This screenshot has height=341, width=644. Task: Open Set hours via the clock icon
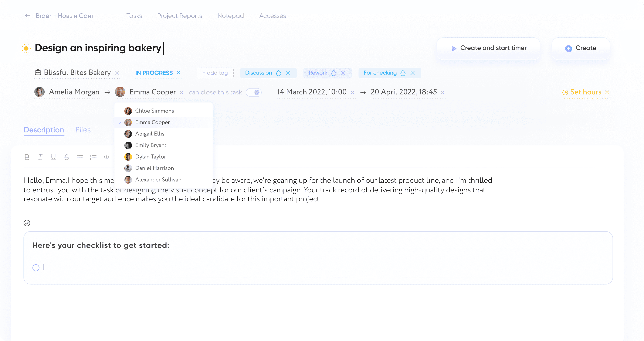(566, 92)
